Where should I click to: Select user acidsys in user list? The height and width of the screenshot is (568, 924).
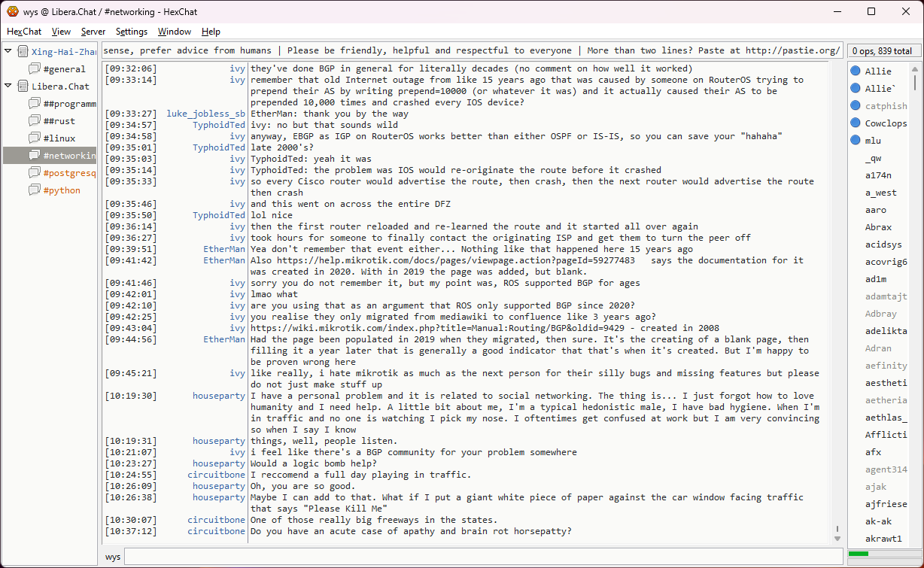[883, 245]
